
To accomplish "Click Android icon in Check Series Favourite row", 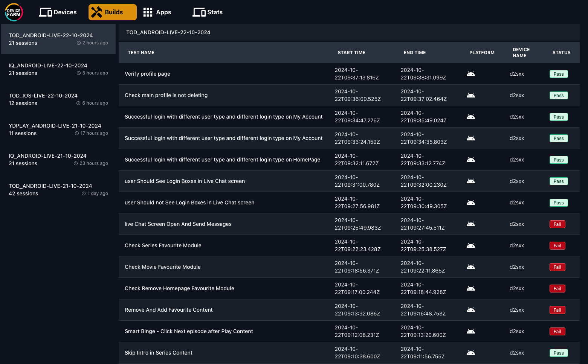I will click(471, 245).
